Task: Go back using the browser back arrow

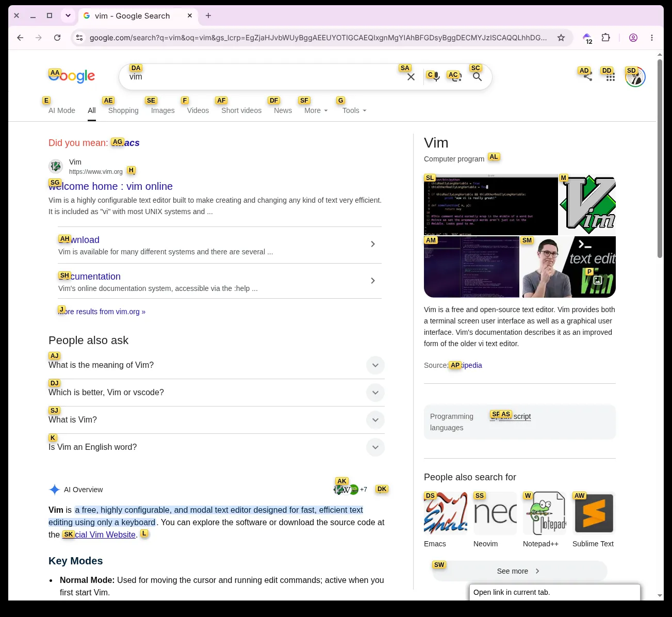Action: click(20, 38)
